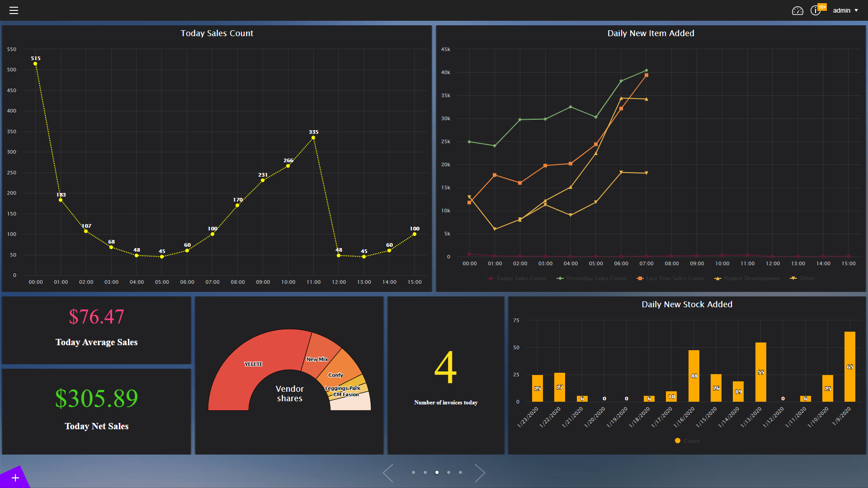Click the 25 bar for 1/23/2020
The width and height of the screenshot is (868, 488).
pos(538,388)
